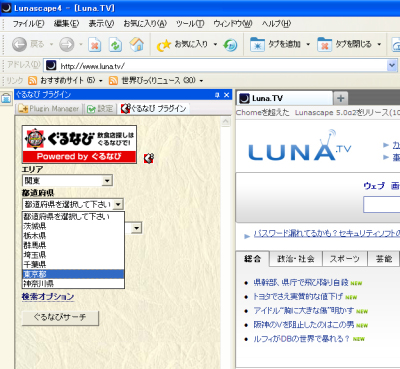This screenshot has height=369, width=400.
Task: Open the 編集 menu
Action: (x=66, y=24)
